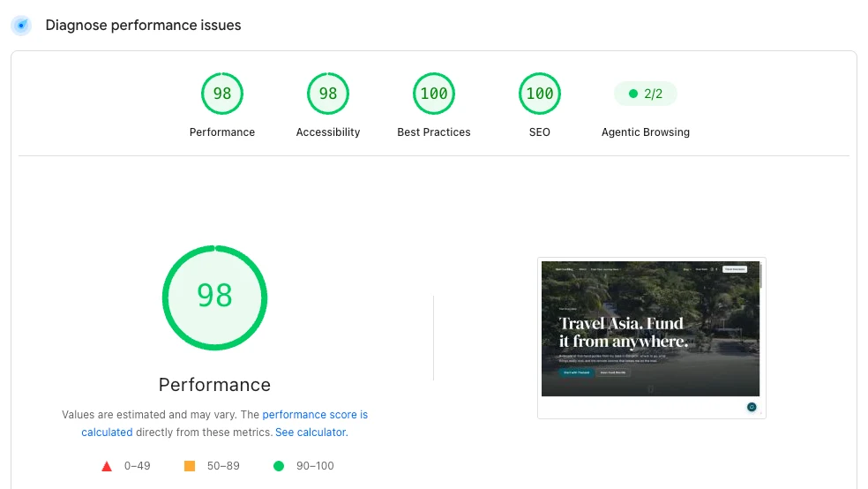Jump to Accessibility score gauge 98
Viewport: 868px width, 489px height.
pos(328,94)
